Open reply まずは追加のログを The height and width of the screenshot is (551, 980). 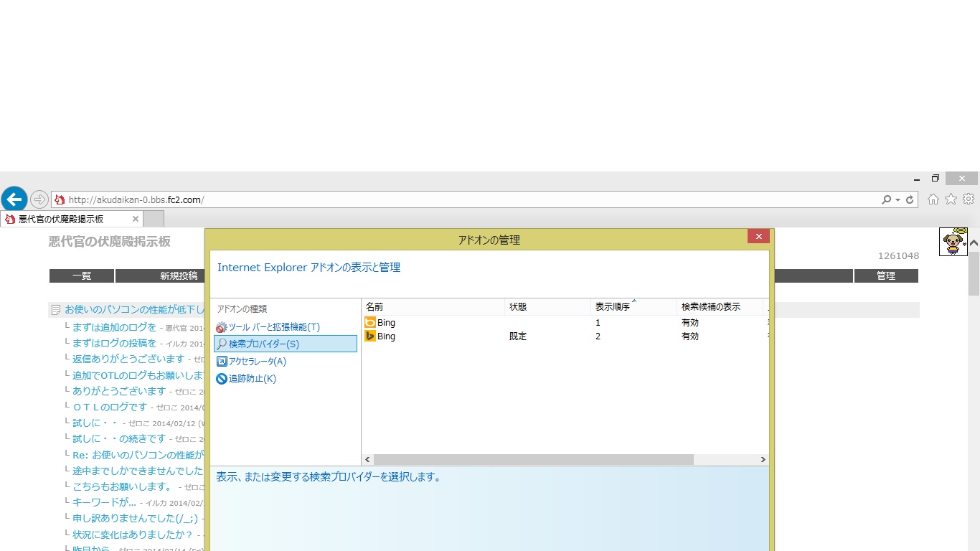tap(114, 327)
